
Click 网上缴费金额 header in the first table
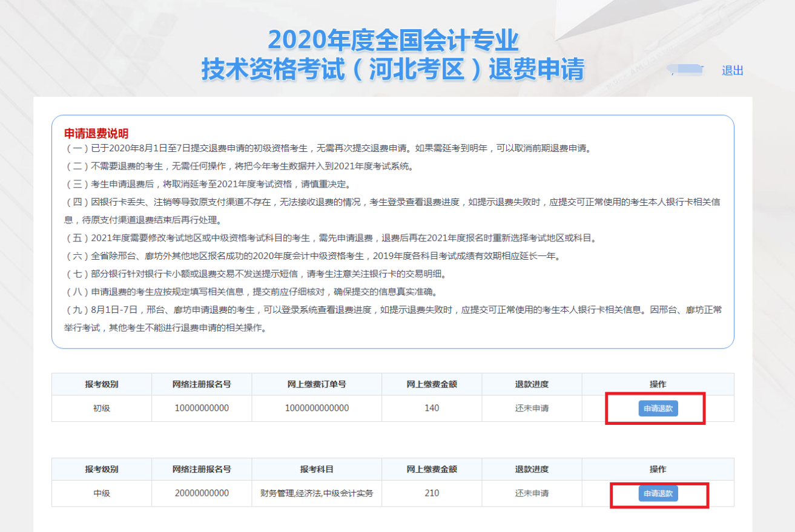(x=432, y=384)
